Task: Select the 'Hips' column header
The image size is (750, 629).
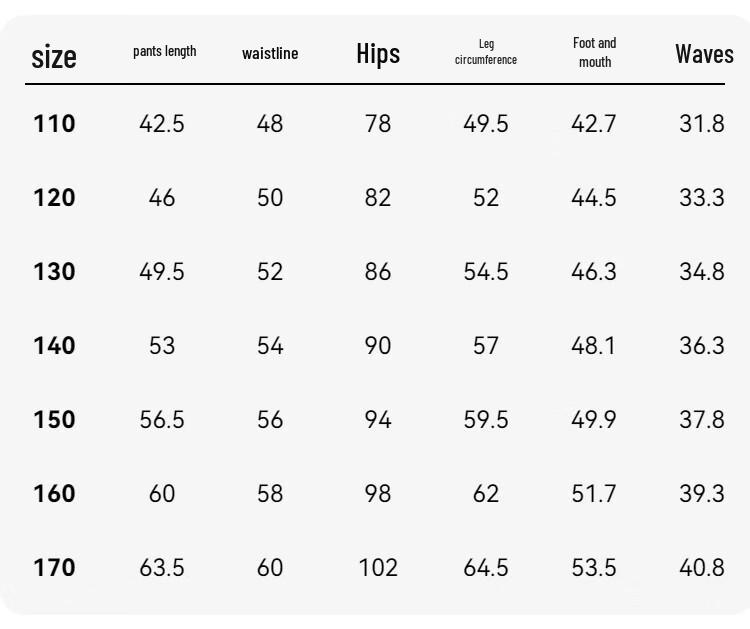Action: pyautogui.click(x=378, y=54)
